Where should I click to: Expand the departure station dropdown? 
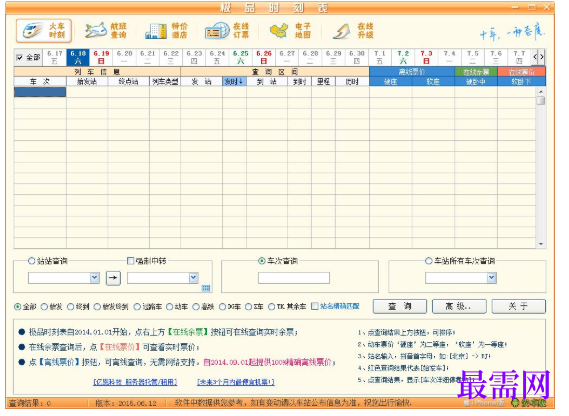point(94,278)
